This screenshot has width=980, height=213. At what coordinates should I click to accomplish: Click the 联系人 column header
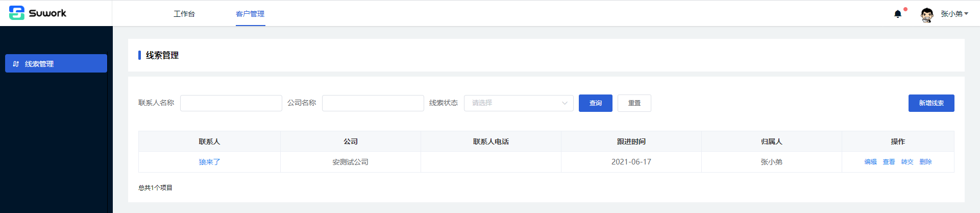(209, 141)
